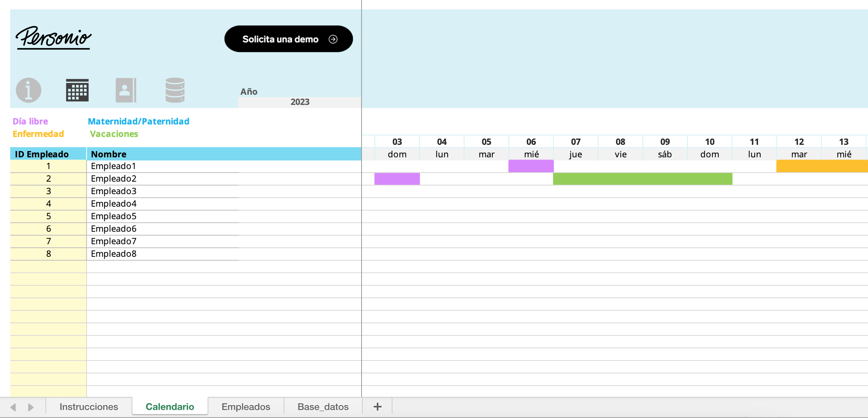Select the day 13 header cell
The image size is (868, 418).
[x=844, y=142]
